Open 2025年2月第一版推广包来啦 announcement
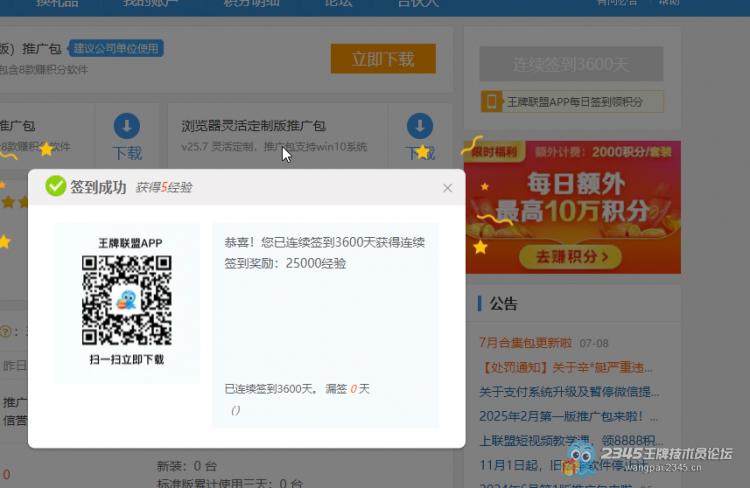The image size is (750, 488). click(x=568, y=416)
